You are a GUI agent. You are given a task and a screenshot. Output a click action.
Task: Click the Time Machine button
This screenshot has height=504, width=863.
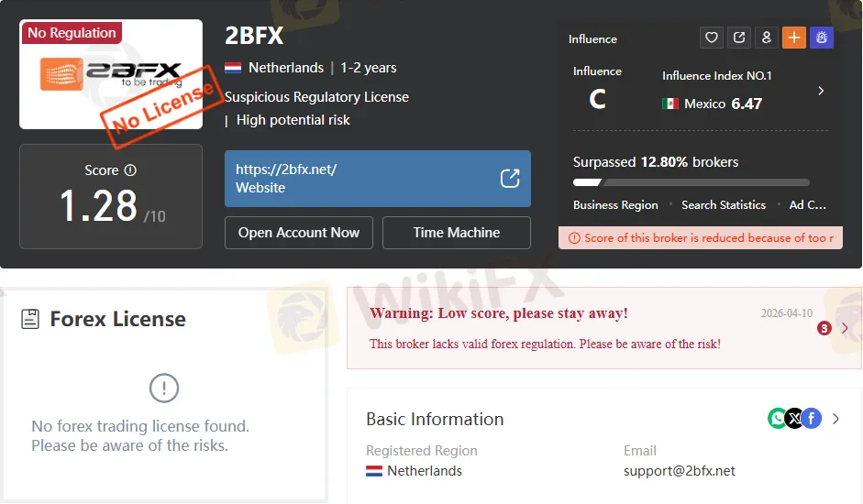(x=457, y=233)
